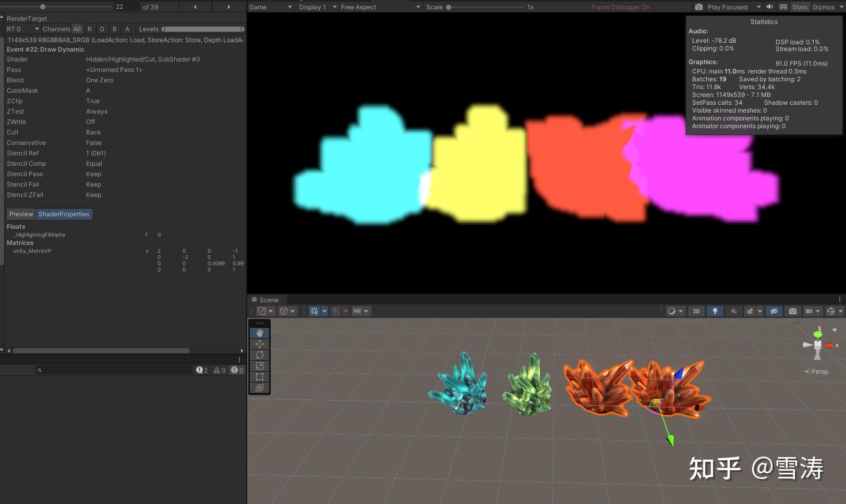The height and width of the screenshot is (504, 846).
Task: Open the Free Aspect dropdown
Action: [380, 7]
